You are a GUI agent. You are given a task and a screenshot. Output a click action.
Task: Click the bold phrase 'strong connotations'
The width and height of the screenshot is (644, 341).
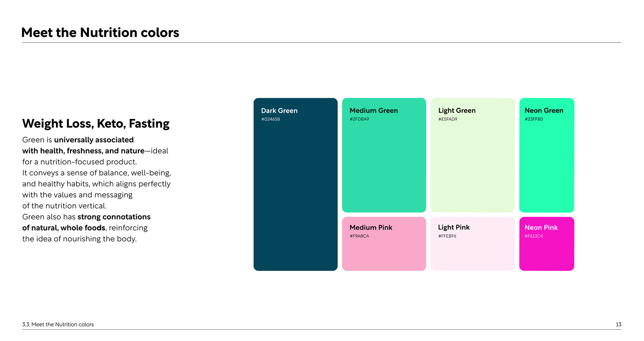pyautogui.click(x=114, y=217)
